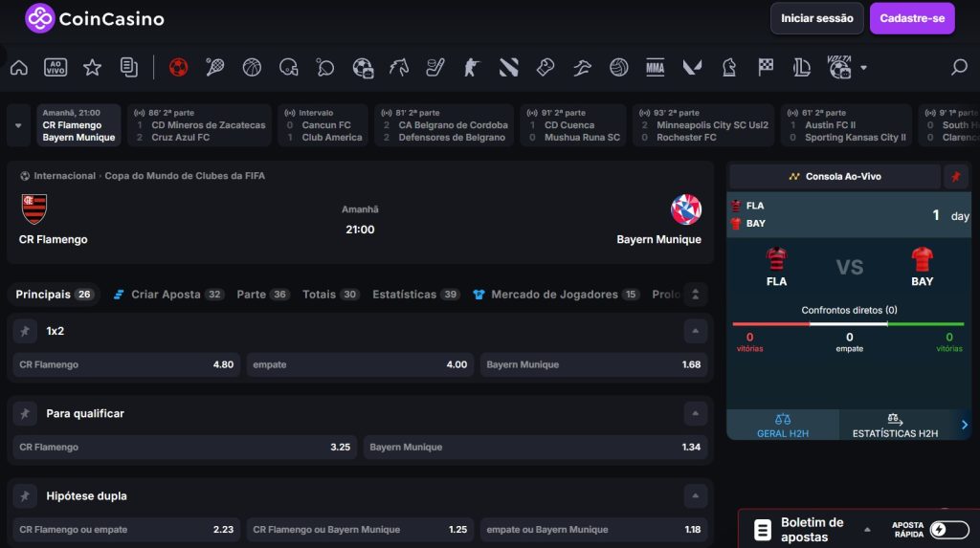Collapse all markets with double-arrow button
The height and width of the screenshot is (548, 980).
(x=695, y=295)
